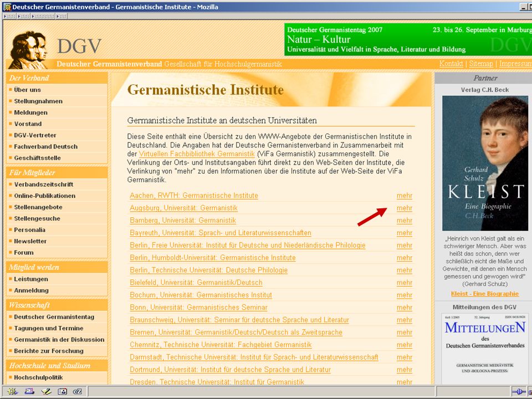Expand the third, widest collapsed toolbar grippy
This screenshot has height=399, width=532.
(43, 16)
